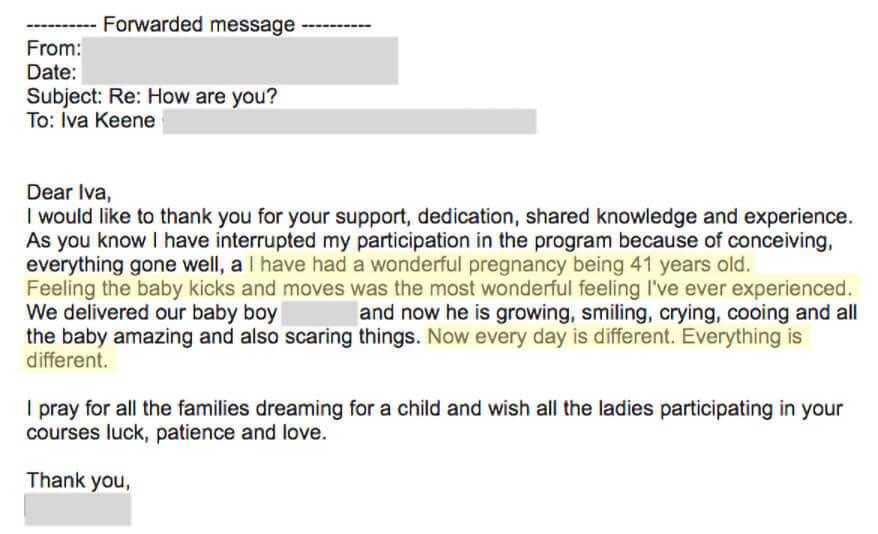The height and width of the screenshot is (534, 878).
Task: Click the recipient name 'Iva Keene'
Action: point(108,121)
